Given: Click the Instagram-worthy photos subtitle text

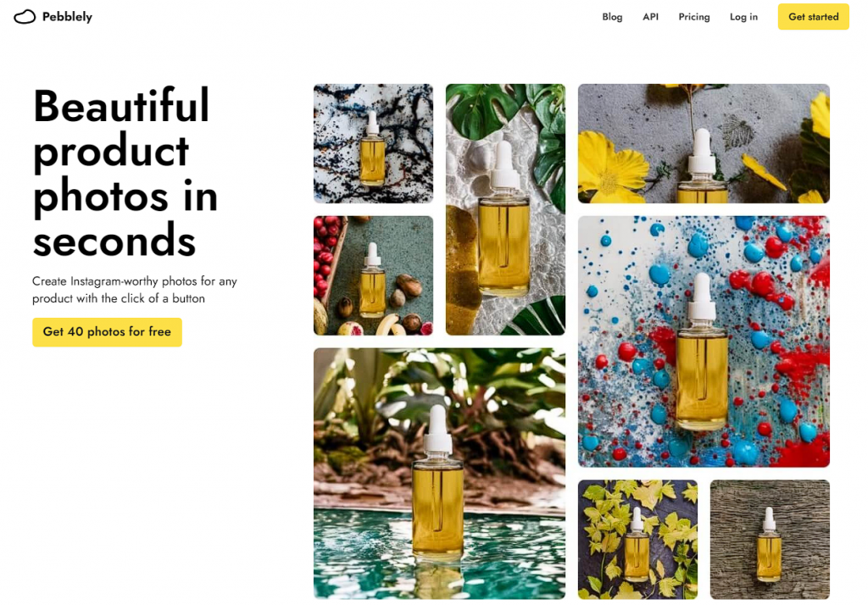Looking at the screenshot, I should [x=135, y=290].
